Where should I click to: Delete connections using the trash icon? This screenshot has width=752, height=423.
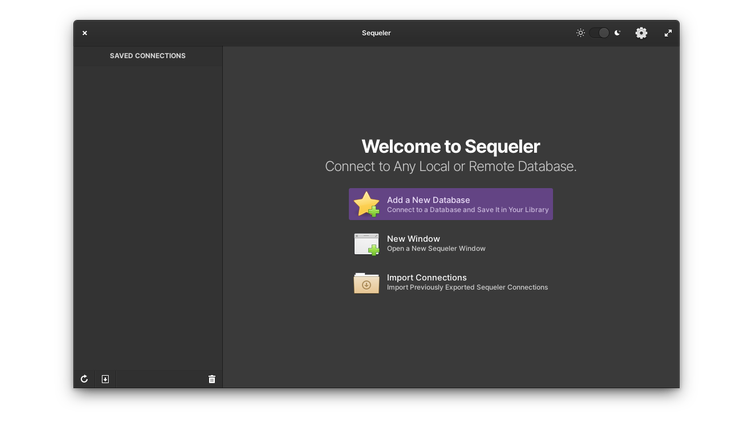[212, 379]
